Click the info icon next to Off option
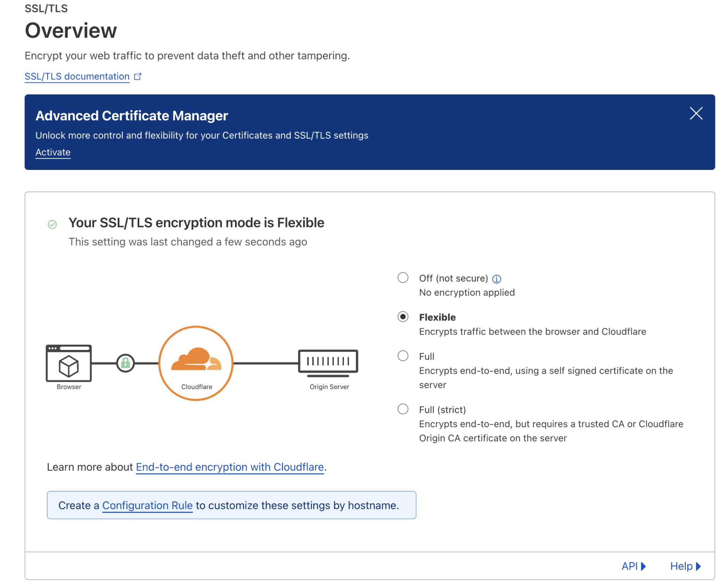 point(497,279)
